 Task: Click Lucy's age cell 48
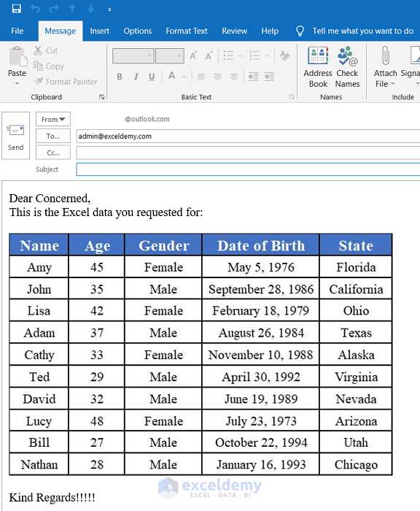click(x=97, y=420)
